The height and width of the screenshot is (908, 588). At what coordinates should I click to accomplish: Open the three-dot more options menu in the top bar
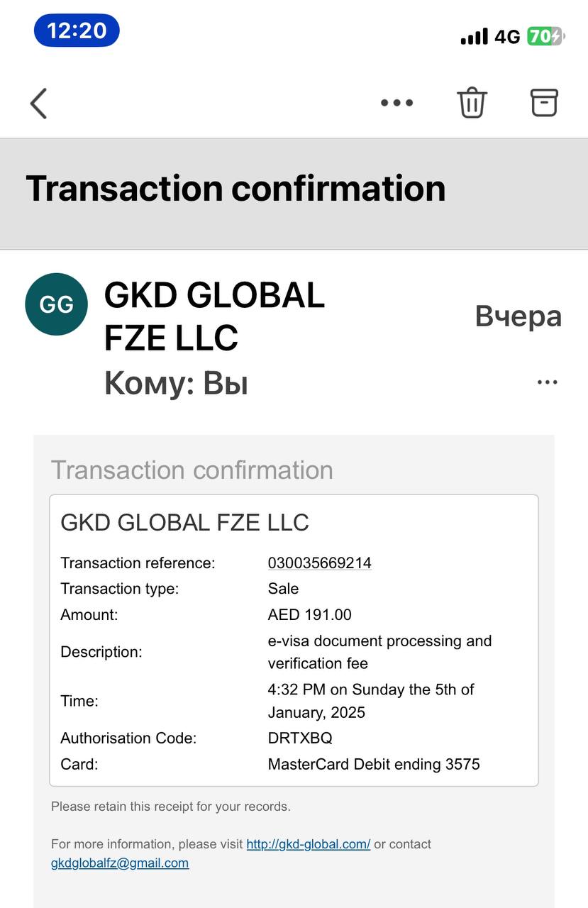click(x=396, y=103)
